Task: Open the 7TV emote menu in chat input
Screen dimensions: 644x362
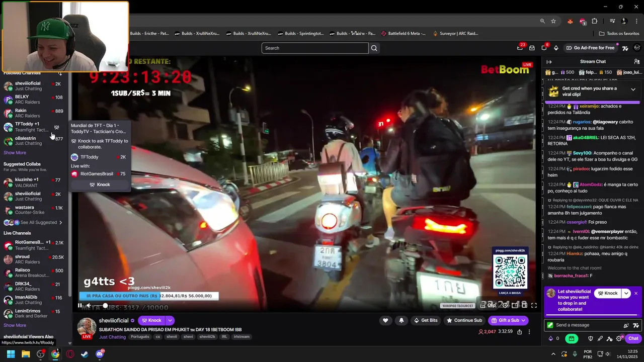Action: tap(636, 325)
